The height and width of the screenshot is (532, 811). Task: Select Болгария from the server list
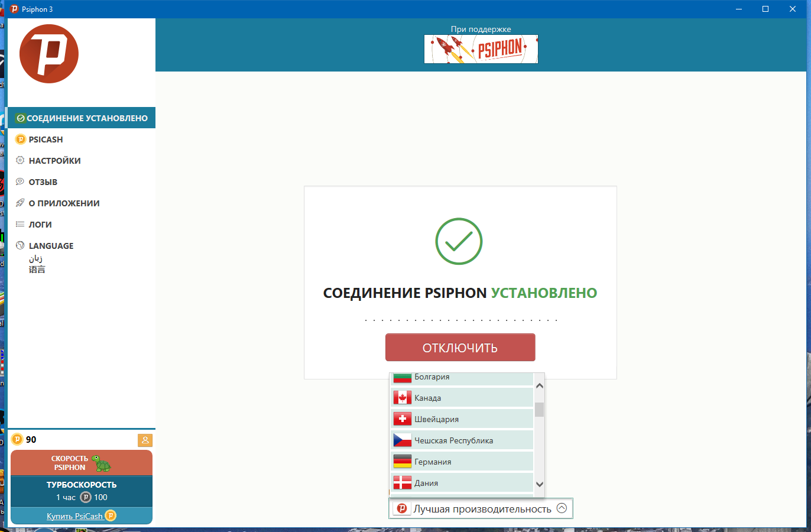pyautogui.click(x=462, y=378)
